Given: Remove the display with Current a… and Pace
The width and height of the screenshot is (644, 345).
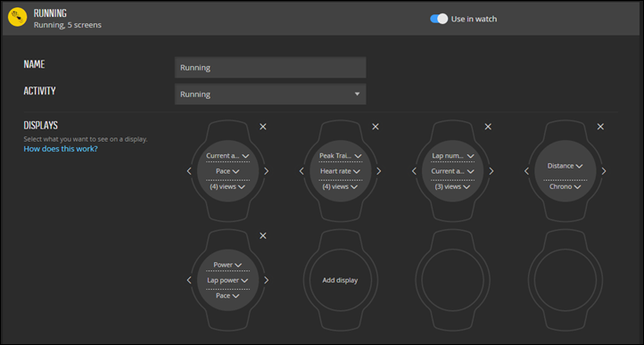Looking at the screenshot, I should point(263,127).
